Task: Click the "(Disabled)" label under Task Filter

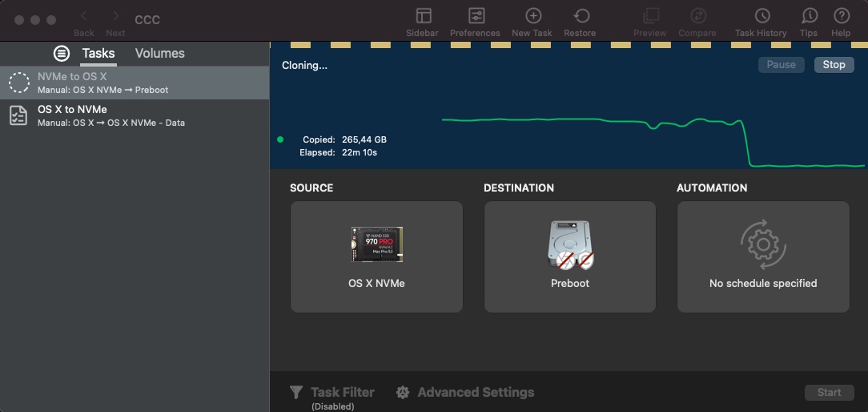Action: click(332, 406)
